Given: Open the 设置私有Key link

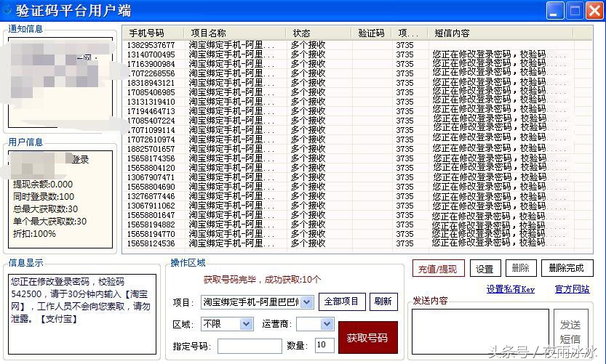Looking at the screenshot, I should 510,289.
